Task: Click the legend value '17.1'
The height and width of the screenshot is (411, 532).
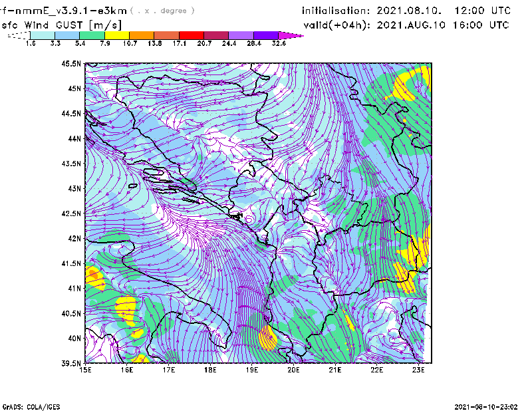Action: [x=180, y=43]
